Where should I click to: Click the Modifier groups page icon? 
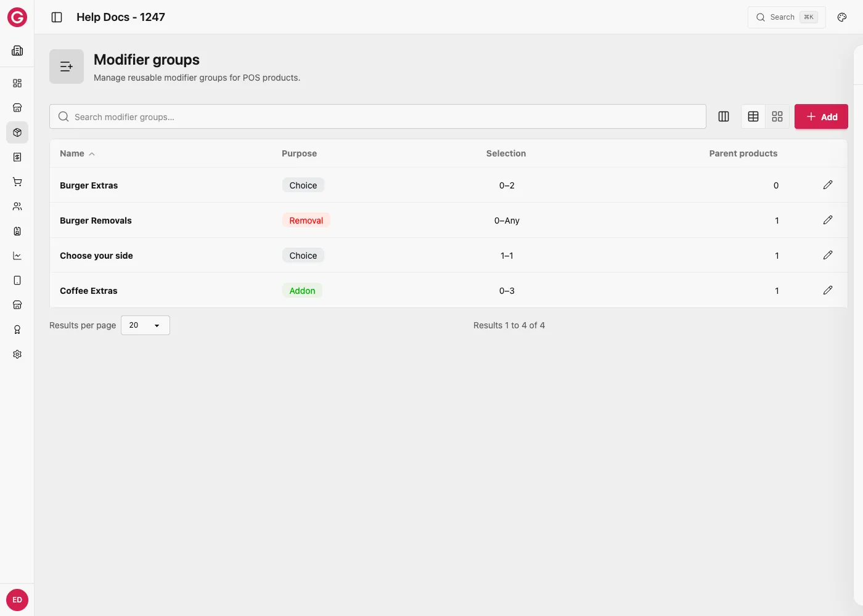[x=67, y=67]
